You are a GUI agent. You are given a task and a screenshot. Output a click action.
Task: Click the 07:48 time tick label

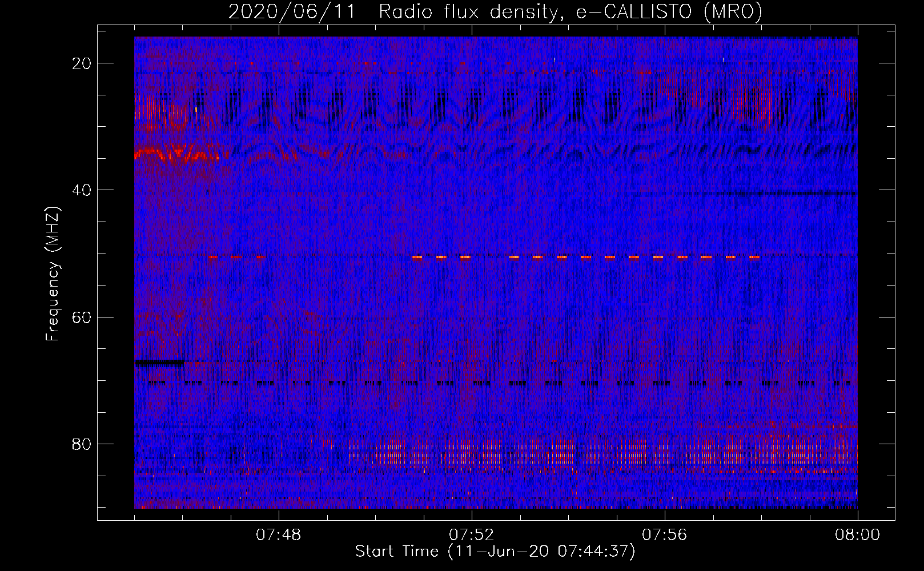279,535
